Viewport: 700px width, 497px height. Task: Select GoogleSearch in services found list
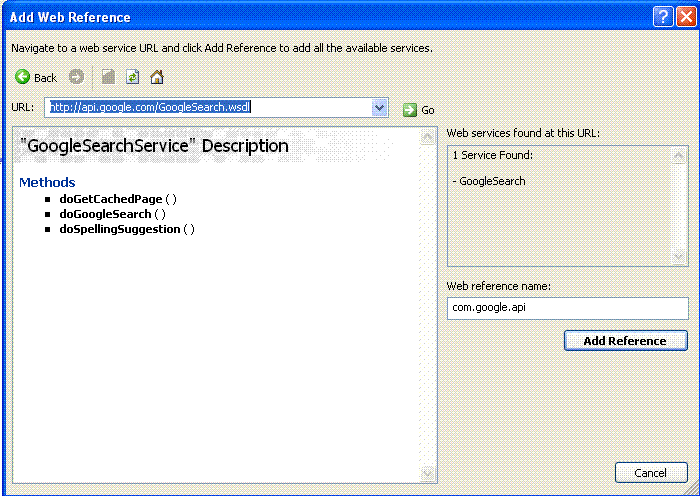click(x=492, y=181)
